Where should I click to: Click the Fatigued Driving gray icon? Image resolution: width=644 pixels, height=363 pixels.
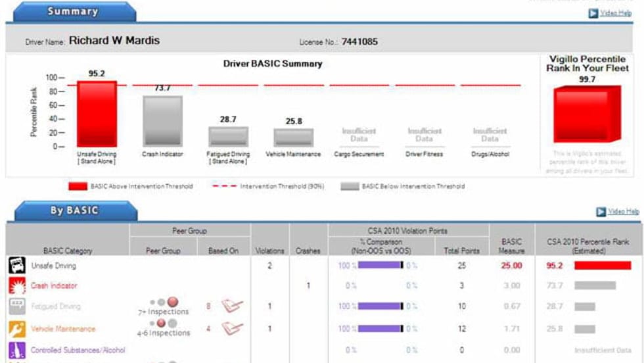pos(16,306)
